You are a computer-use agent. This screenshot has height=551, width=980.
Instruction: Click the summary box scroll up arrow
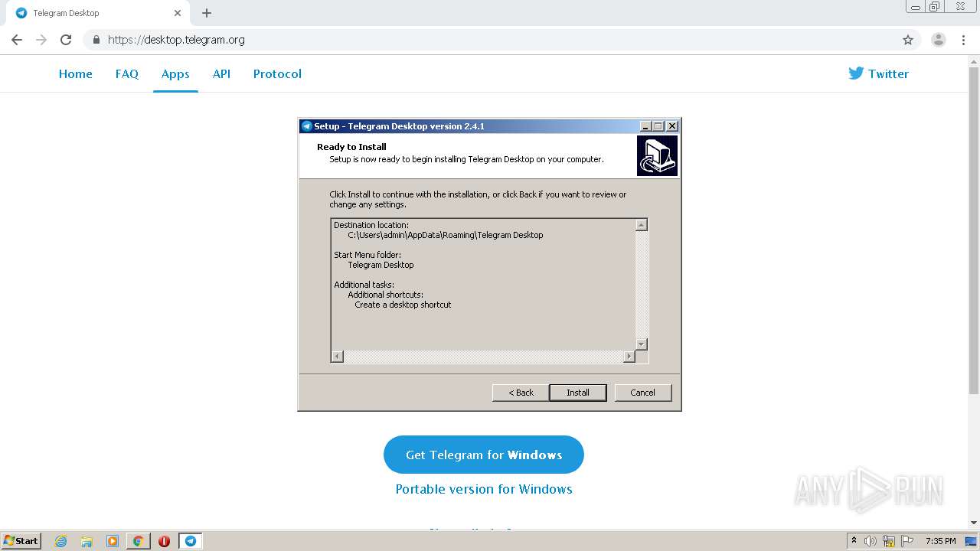642,225
